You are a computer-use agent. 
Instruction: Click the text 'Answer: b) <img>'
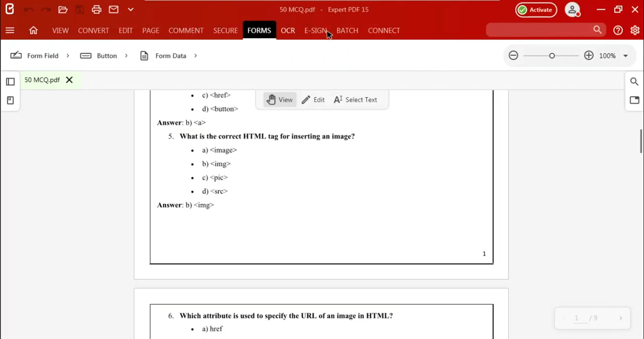point(185,205)
